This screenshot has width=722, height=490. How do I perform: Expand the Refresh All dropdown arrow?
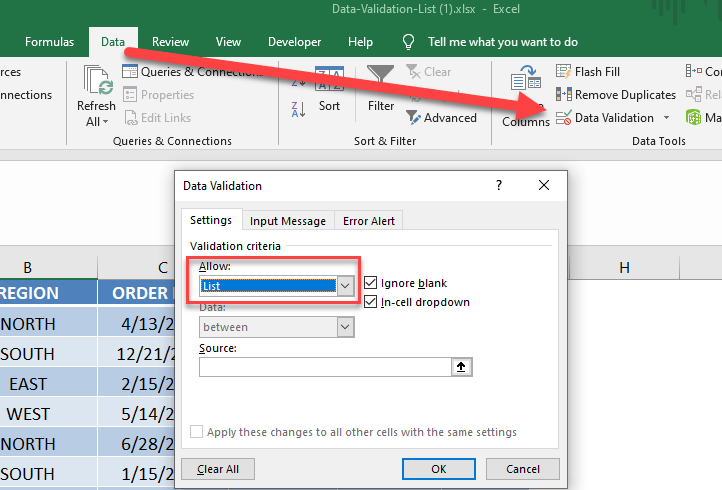105,122
